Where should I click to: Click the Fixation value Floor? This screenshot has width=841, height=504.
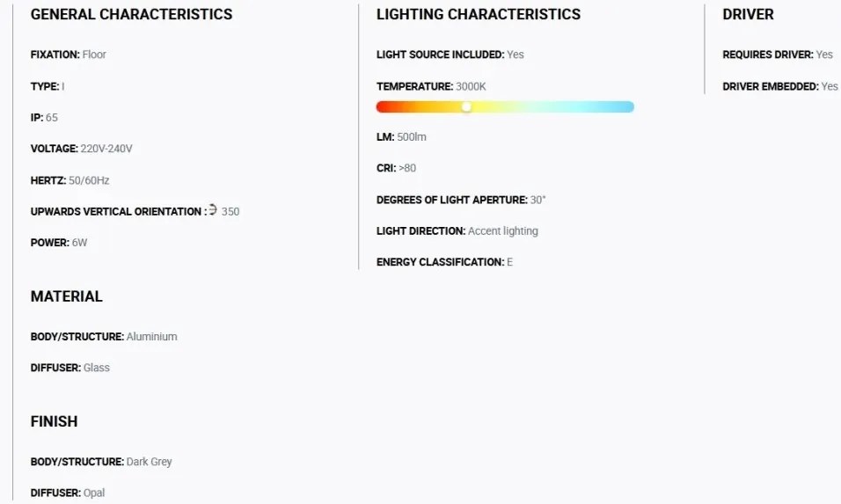(x=94, y=55)
